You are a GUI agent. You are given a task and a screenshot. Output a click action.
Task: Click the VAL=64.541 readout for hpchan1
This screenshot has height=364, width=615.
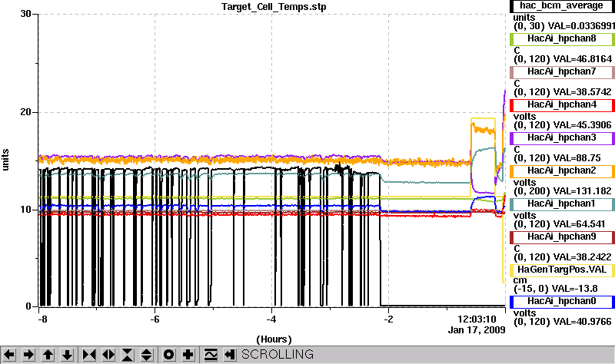pos(579,224)
